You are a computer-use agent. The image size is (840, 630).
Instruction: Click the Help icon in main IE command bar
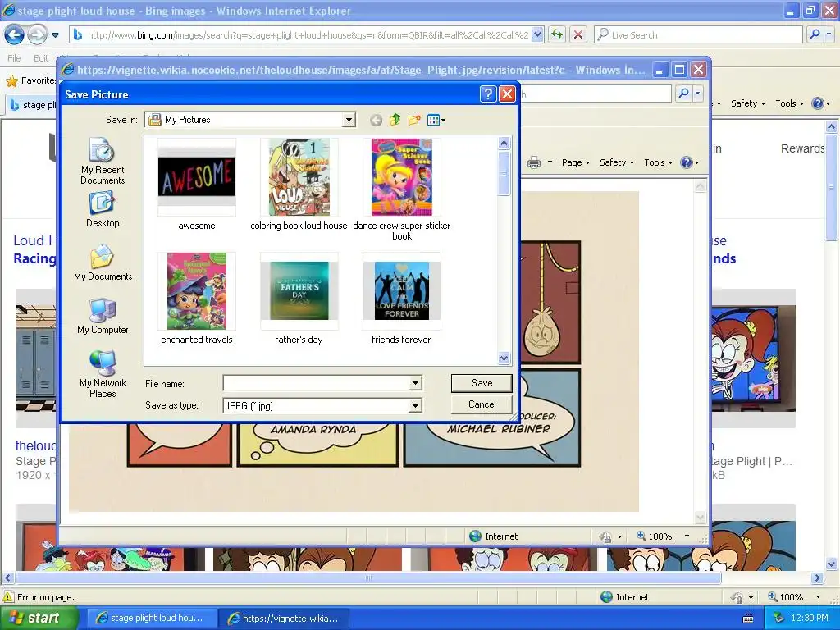point(818,103)
